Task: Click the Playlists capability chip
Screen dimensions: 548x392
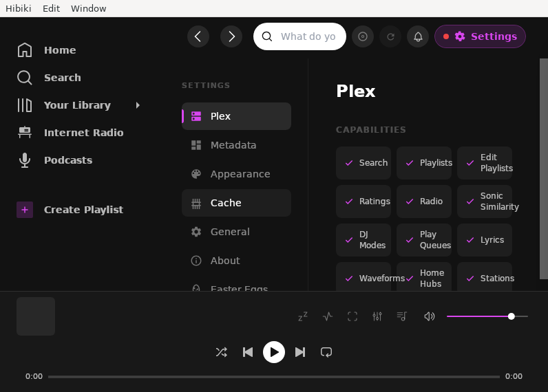Action: click(424, 163)
